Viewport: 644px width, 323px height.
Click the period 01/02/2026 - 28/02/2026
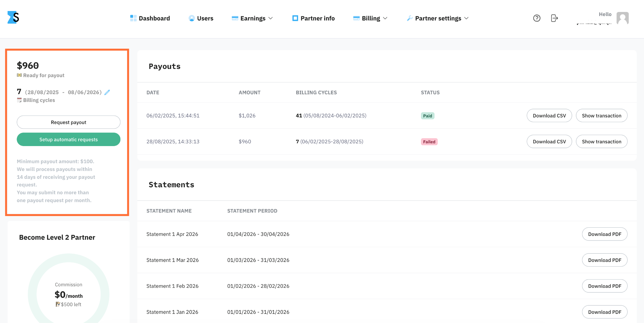click(x=258, y=286)
